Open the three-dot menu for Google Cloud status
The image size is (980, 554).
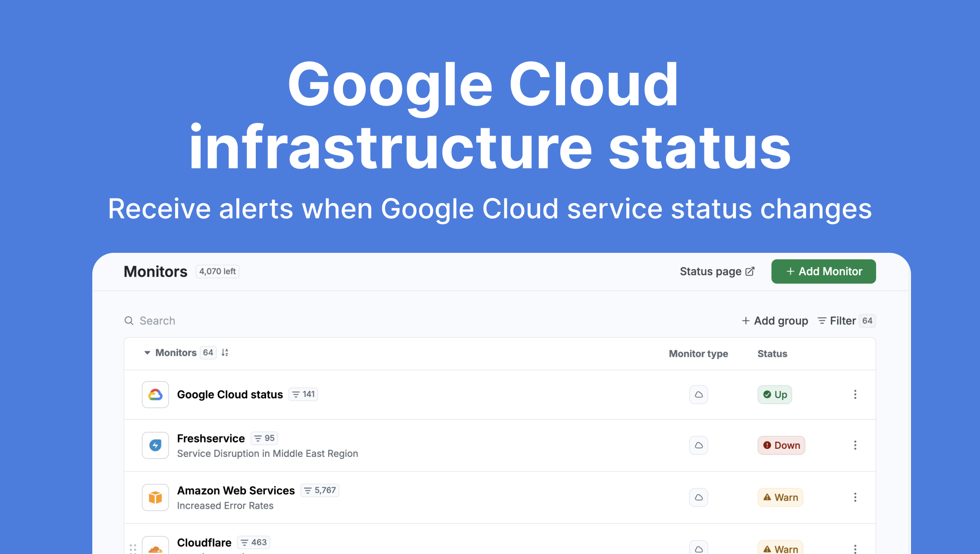tap(855, 394)
